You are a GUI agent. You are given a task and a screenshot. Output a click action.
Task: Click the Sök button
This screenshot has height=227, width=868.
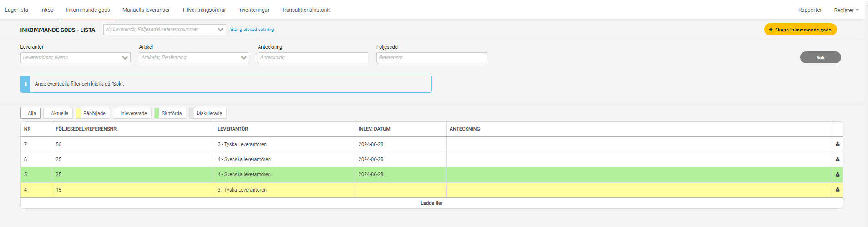click(820, 57)
